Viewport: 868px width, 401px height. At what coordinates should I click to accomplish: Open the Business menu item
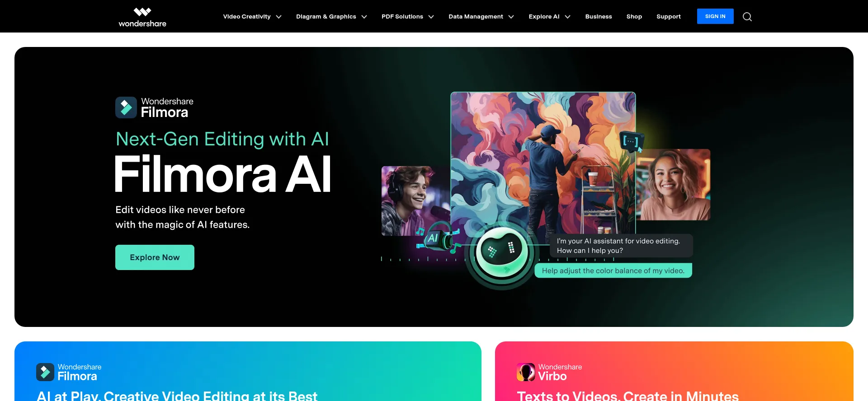click(x=599, y=17)
